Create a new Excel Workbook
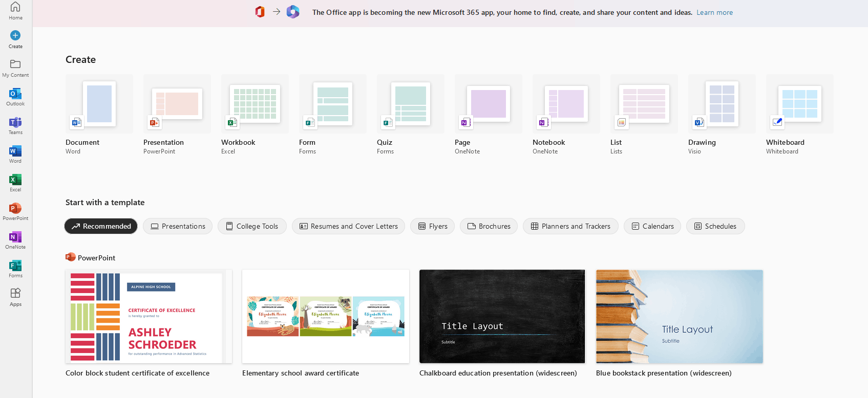 click(255, 115)
